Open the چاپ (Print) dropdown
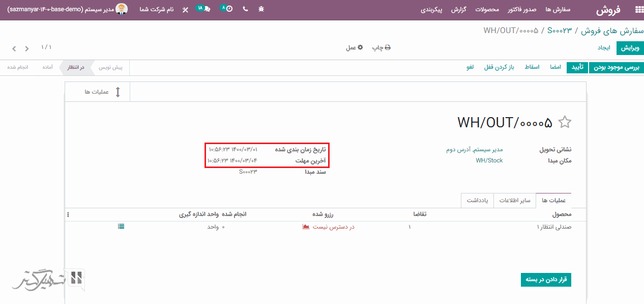The image size is (644, 304). coord(381,48)
